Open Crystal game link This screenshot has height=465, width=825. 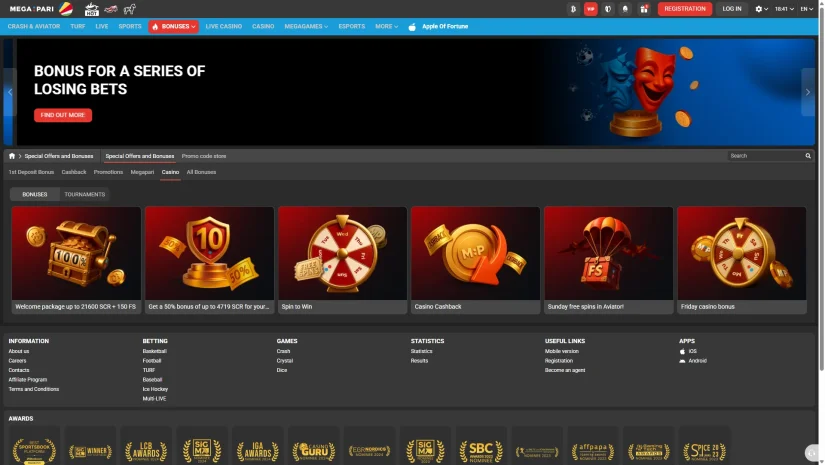[x=285, y=361]
